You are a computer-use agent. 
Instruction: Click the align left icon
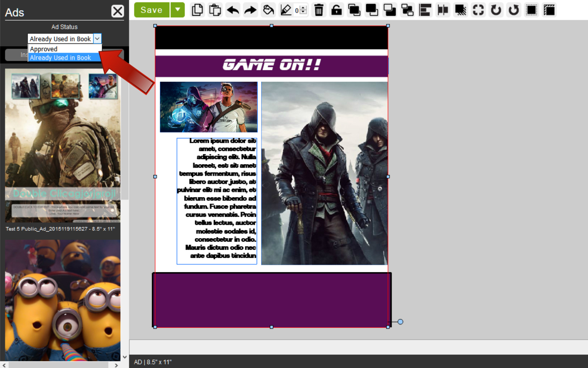tap(425, 10)
